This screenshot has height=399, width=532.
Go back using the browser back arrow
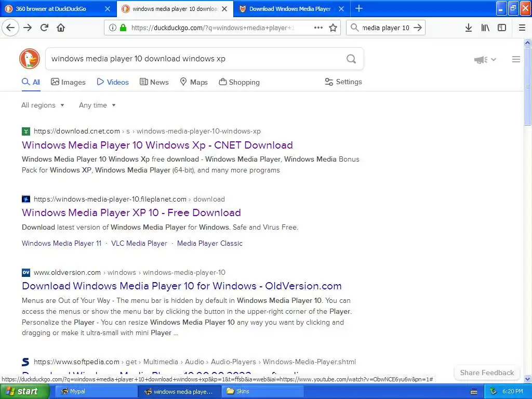pos(10,28)
